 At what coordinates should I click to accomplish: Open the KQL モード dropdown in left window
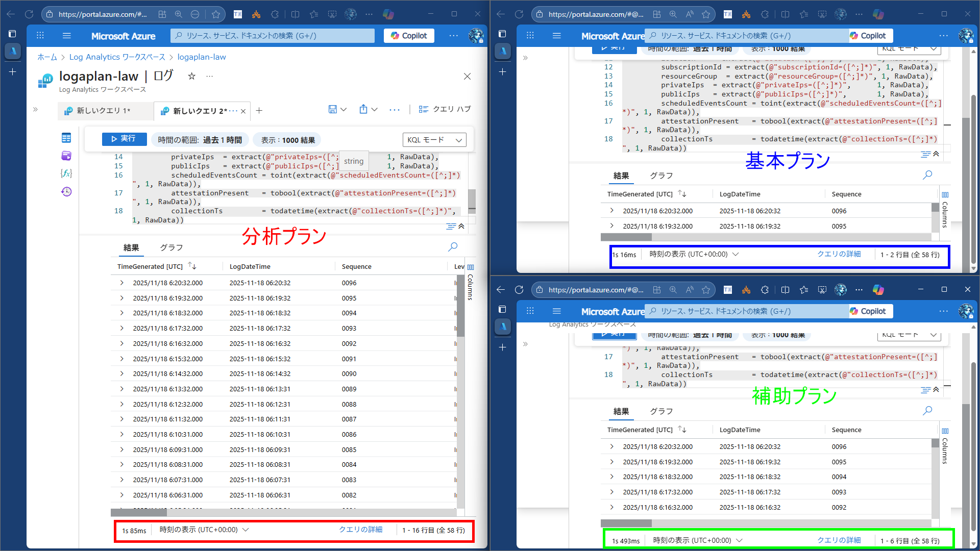click(434, 140)
